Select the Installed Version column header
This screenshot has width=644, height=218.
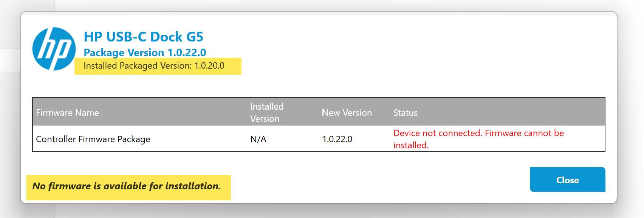[266, 112]
